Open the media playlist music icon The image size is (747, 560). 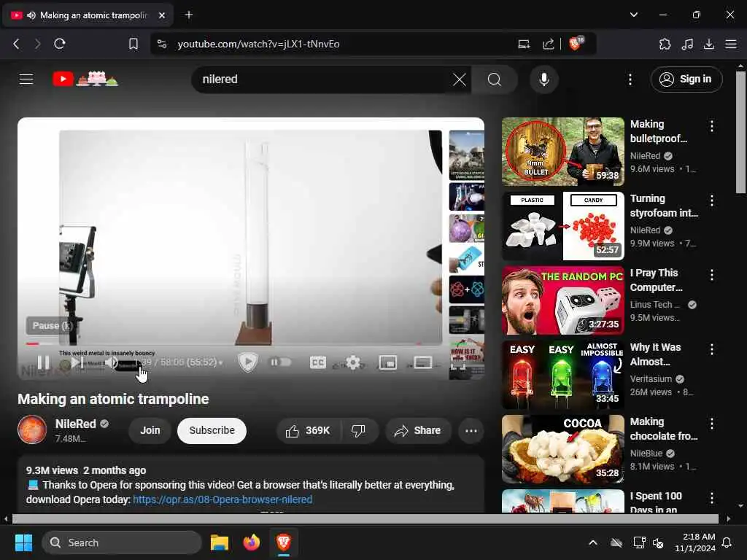(x=687, y=44)
